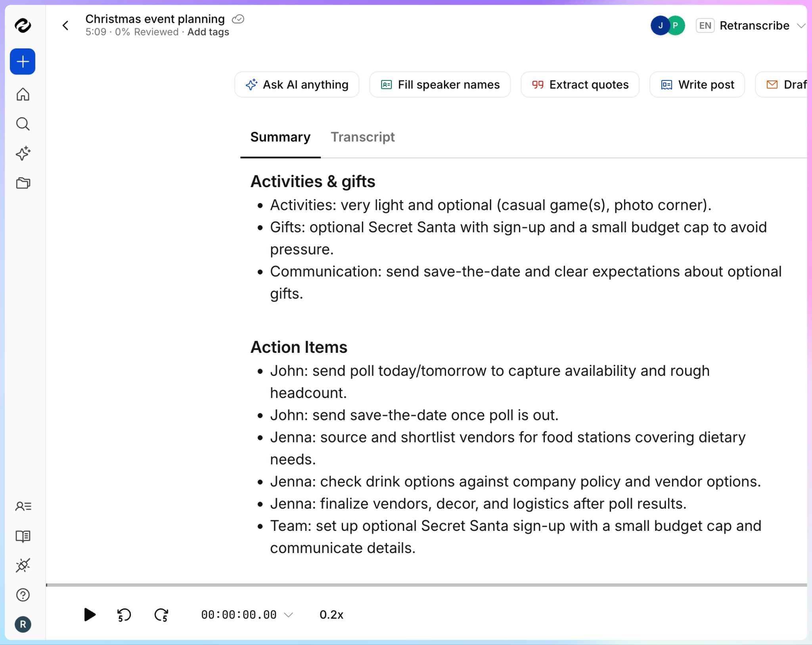Go back with the left arrow icon
Viewport: 812px width, 645px height.
(65, 25)
